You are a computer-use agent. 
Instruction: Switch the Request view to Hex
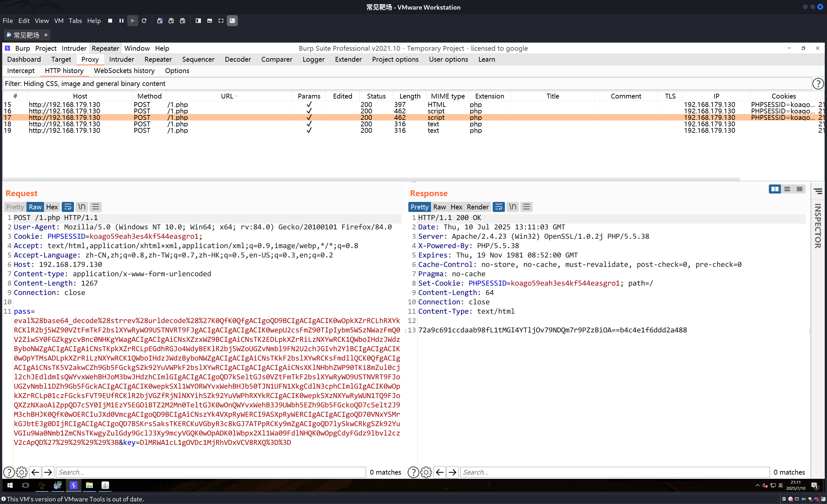pos(52,207)
